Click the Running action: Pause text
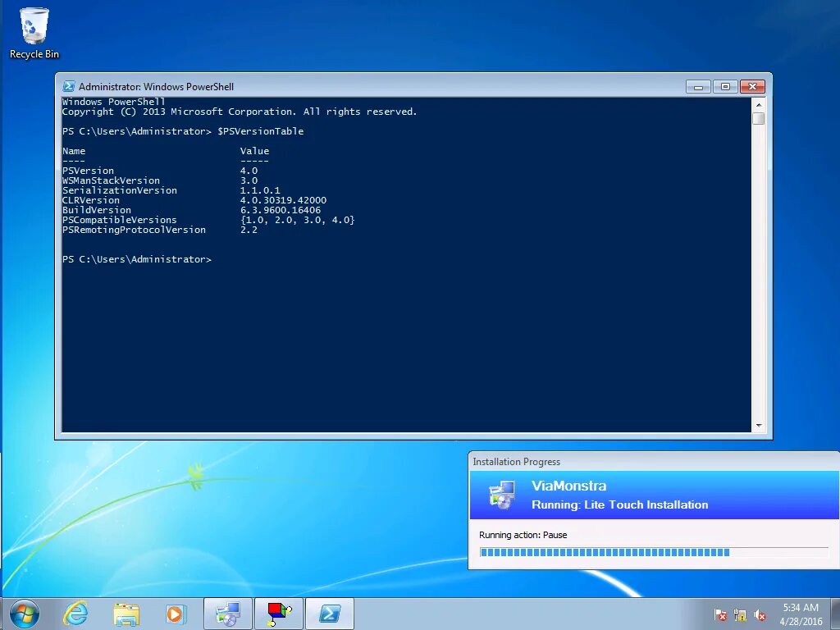The height and width of the screenshot is (630, 840). (523, 535)
